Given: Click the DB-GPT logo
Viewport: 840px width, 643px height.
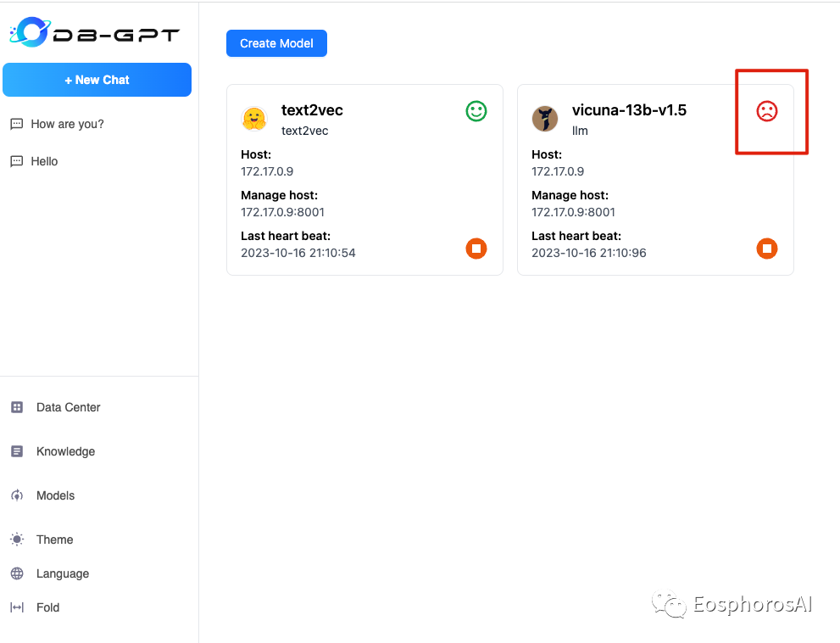Looking at the screenshot, I should [95, 32].
